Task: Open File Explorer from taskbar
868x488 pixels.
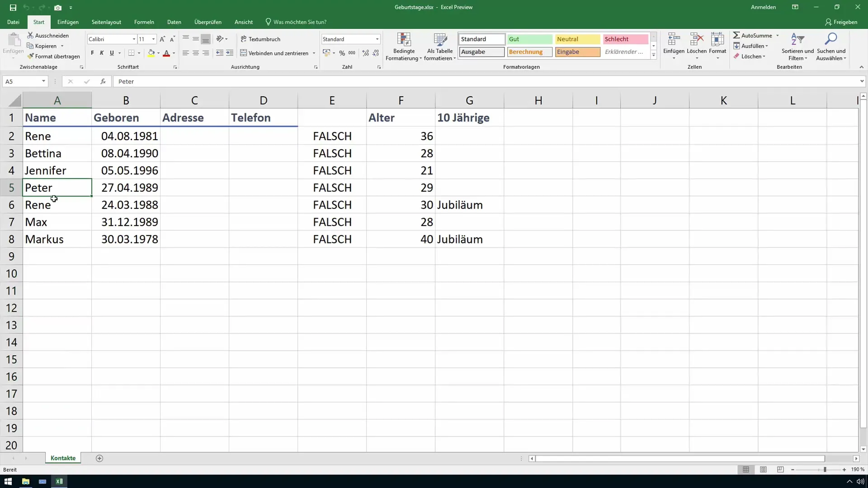Action: click(25, 481)
